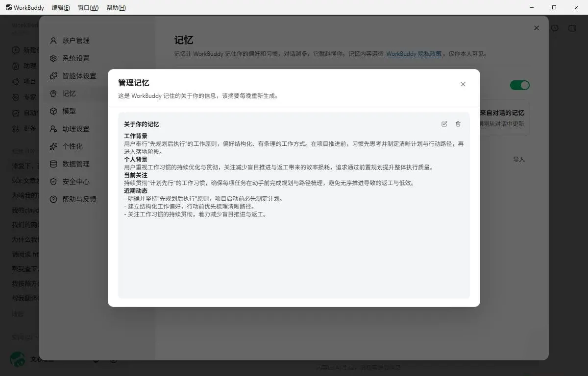Click the new chat plus icon in sidebar
The image size is (588, 376).
pyautogui.click(x=16, y=50)
